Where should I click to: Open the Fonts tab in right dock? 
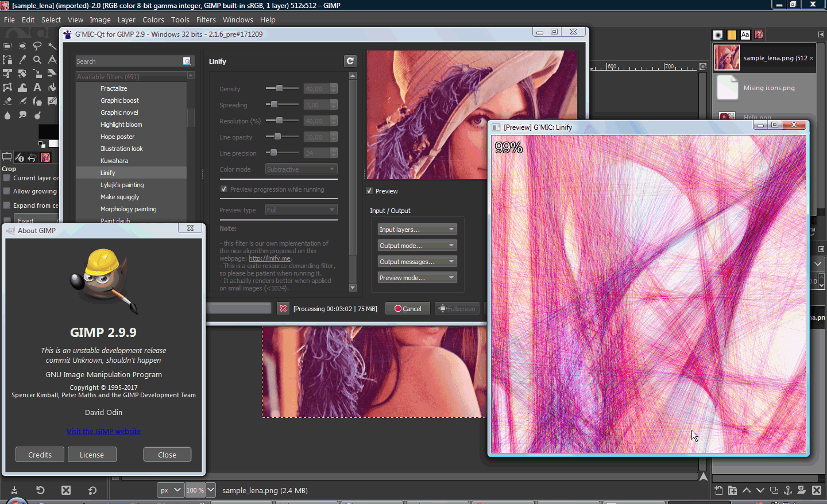[745, 35]
